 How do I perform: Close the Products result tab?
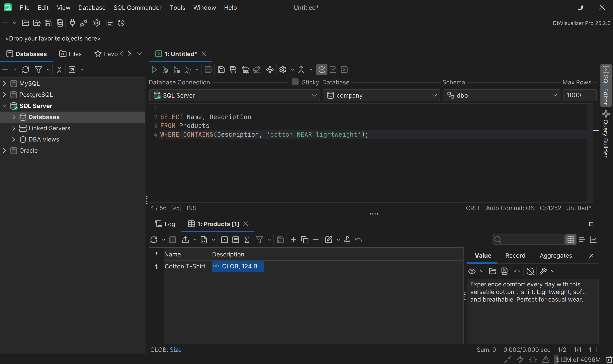tap(245, 224)
